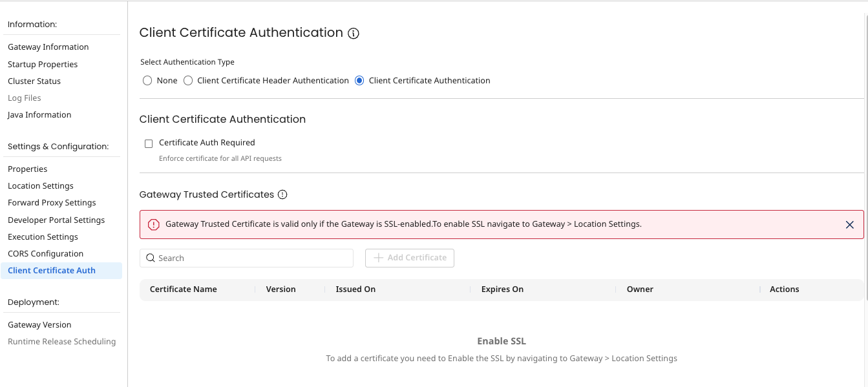
Task: Sort by the Expires On column header
Action: [x=502, y=289]
